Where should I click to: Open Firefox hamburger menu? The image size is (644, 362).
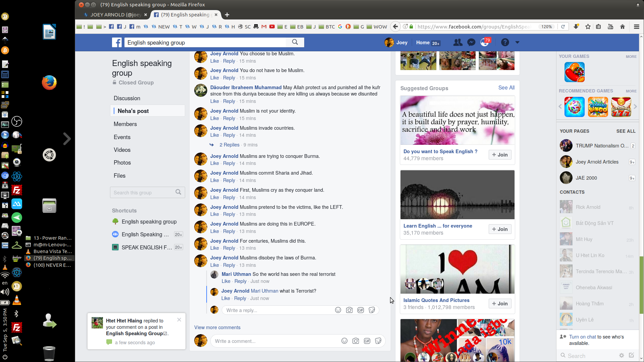point(636,26)
